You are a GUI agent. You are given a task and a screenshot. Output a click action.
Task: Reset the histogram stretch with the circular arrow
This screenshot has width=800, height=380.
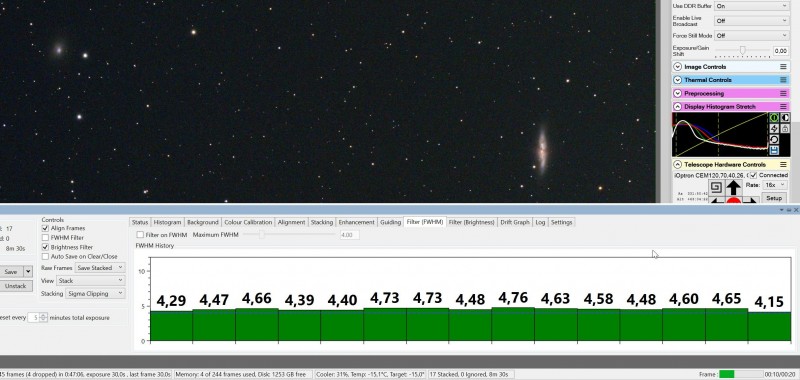(x=773, y=140)
